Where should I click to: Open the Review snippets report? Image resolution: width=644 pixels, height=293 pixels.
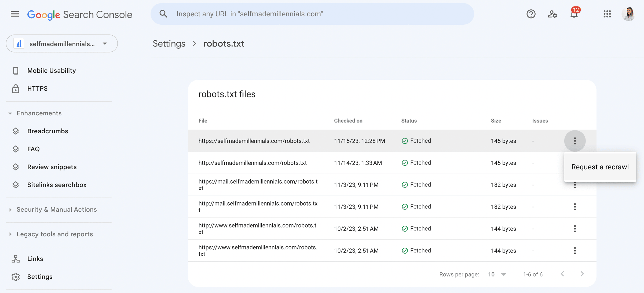click(x=52, y=167)
